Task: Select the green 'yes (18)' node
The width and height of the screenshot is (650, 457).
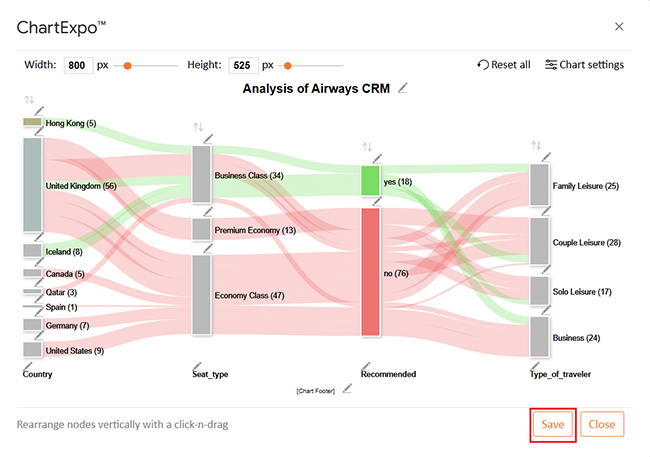Action: (x=370, y=181)
